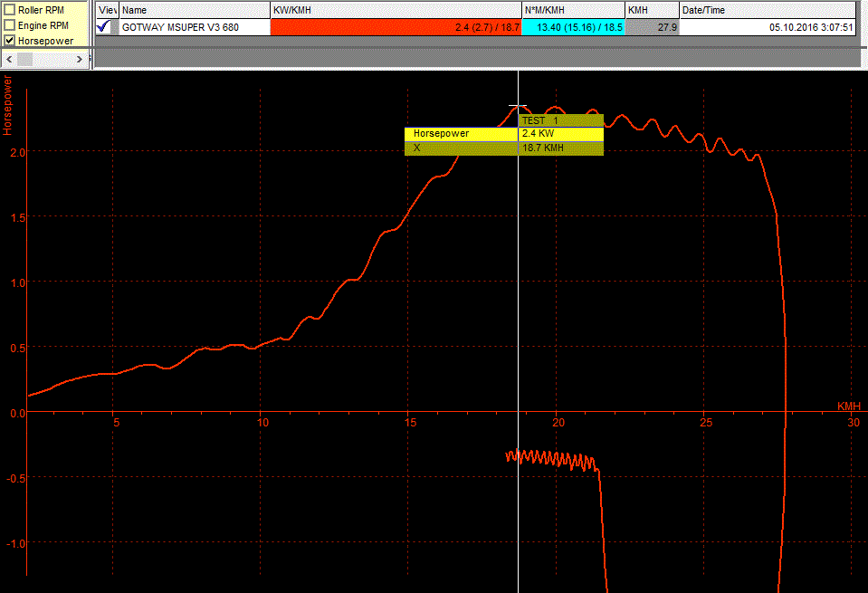This screenshot has width=868, height=593.
Task: Click the cyan N*M/KMH torque value cell
Action: pos(573,27)
